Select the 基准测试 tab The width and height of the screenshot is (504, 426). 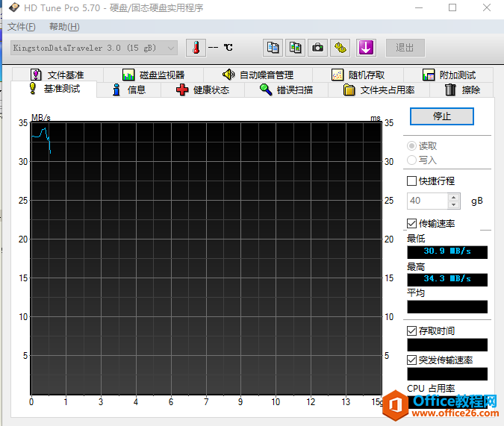54,89
